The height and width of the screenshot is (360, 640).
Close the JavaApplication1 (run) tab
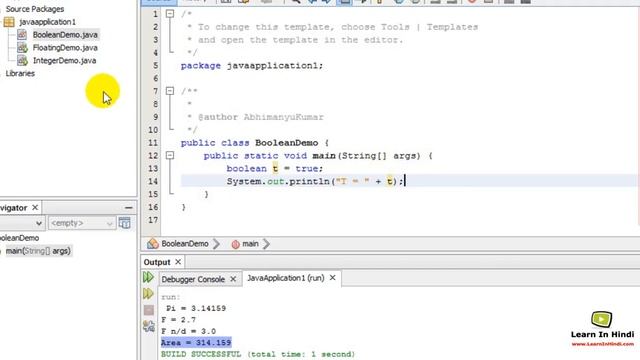(x=333, y=278)
